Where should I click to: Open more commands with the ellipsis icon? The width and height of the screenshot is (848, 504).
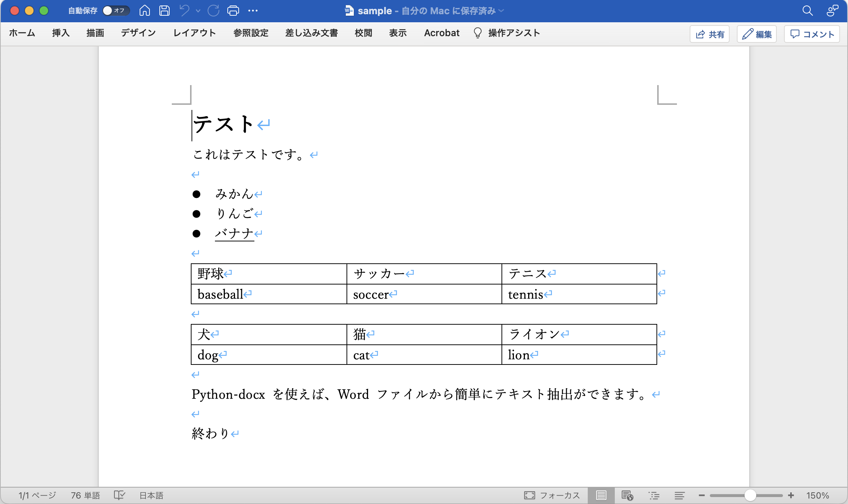(253, 11)
